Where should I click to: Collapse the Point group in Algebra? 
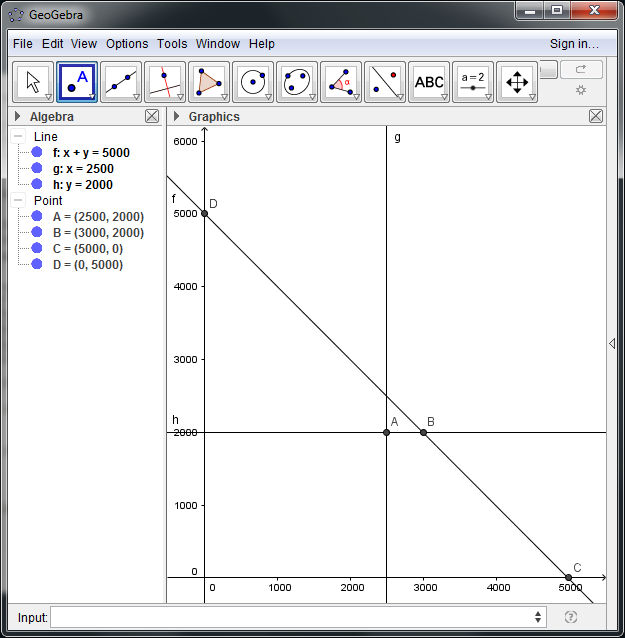click(x=19, y=201)
